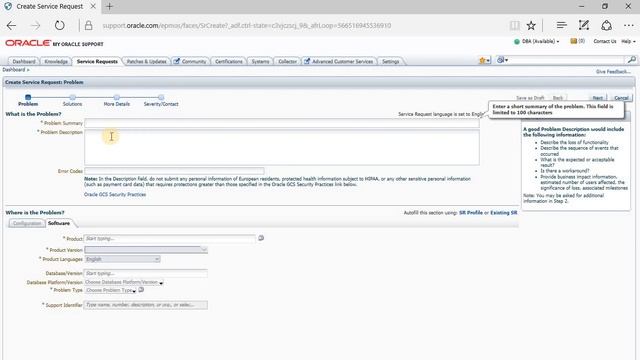Viewport: 640px width, 360px height.
Task: Click the Back wizard button
Action: (x=558, y=98)
